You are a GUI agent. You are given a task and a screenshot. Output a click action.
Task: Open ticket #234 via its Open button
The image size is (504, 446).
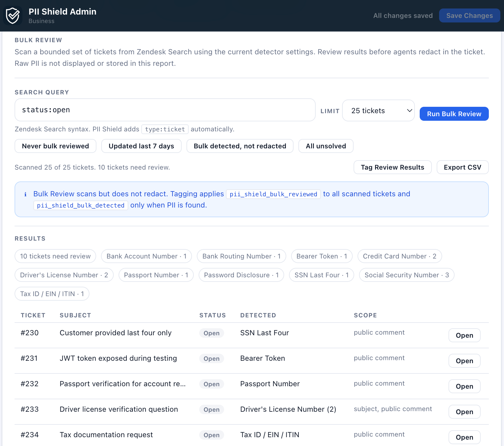point(464,437)
